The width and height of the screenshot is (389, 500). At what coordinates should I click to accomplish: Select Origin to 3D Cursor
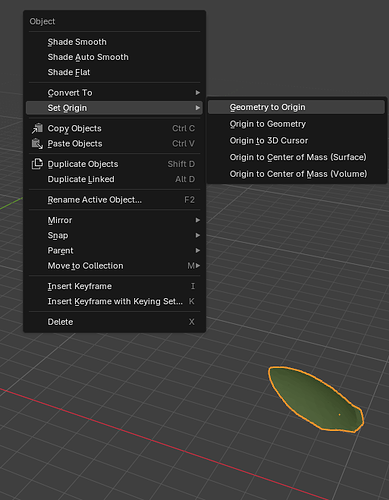pyautogui.click(x=296, y=141)
